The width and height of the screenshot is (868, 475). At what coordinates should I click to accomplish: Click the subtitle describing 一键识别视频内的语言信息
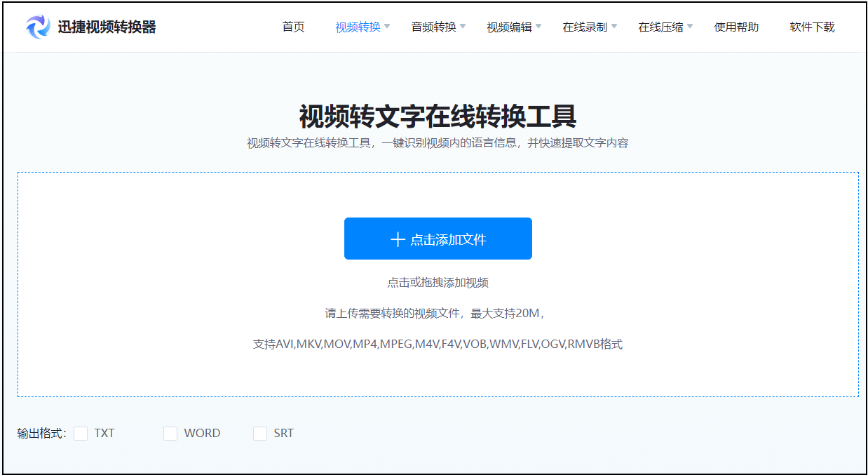(x=438, y=143)
